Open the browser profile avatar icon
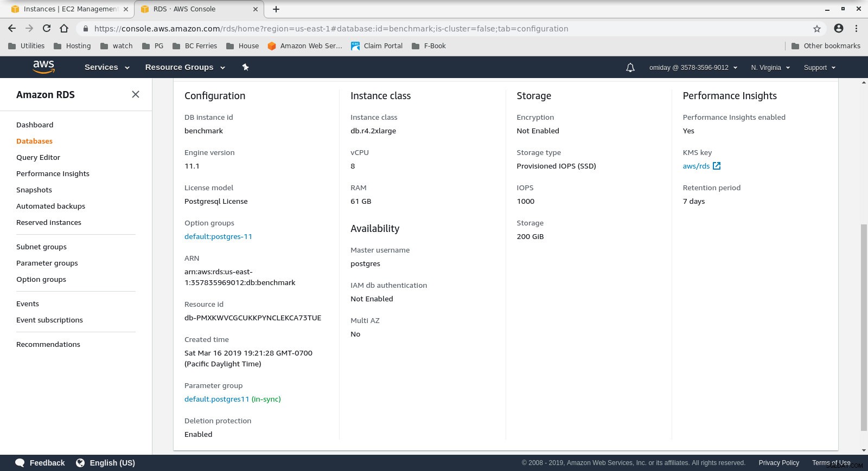Screen dimensions: 868x471 point(839,28)
